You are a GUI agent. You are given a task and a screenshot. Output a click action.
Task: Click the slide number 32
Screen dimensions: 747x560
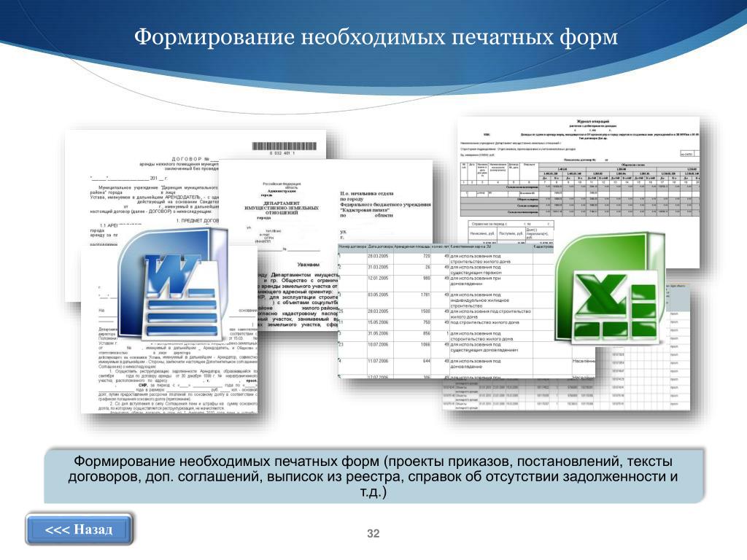(x=373, y=533)
